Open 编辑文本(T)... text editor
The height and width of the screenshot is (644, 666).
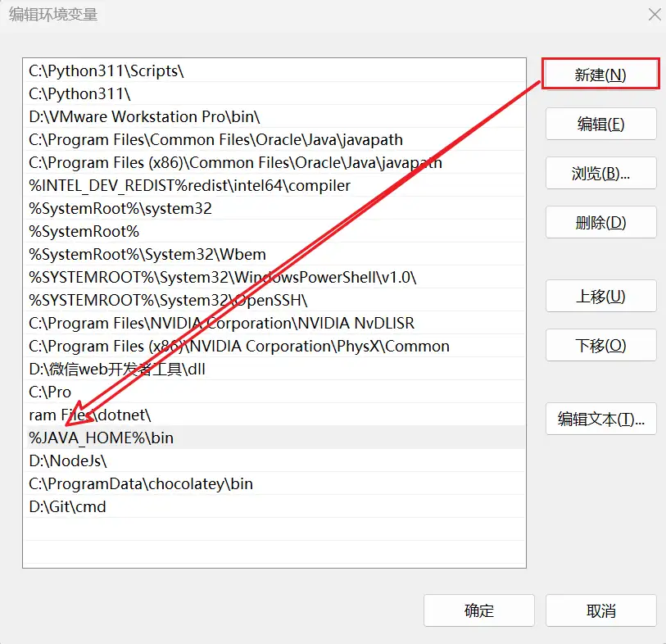tap(600, 419)
